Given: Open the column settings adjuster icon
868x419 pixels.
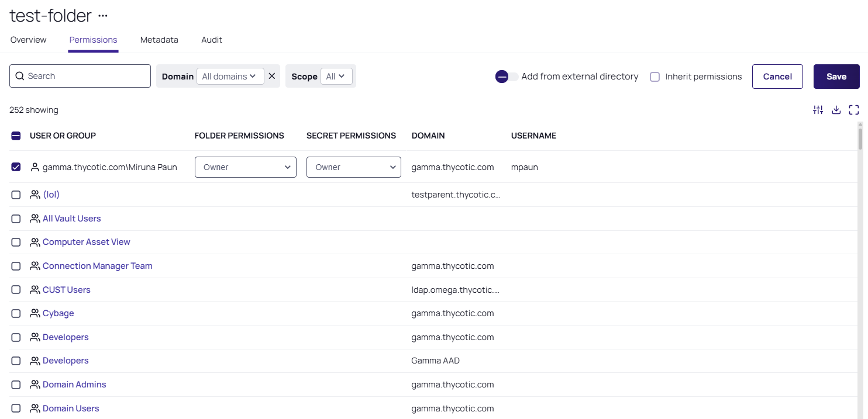Looking at the screenshot, I should [x=818, y=110].
